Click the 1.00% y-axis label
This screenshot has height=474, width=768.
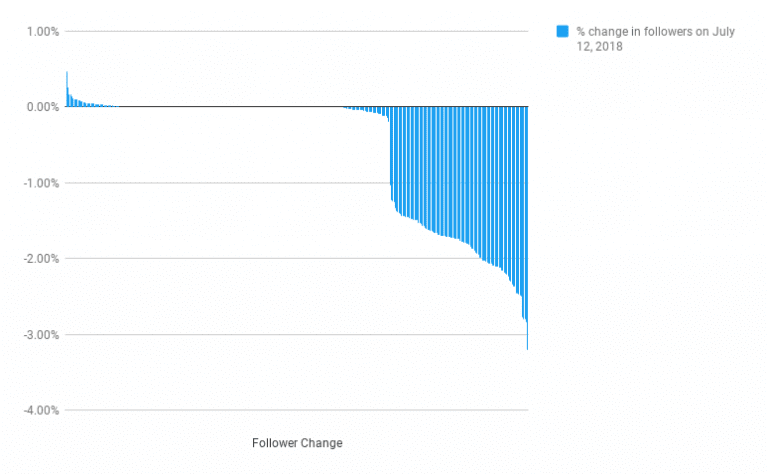pos(43,32)
